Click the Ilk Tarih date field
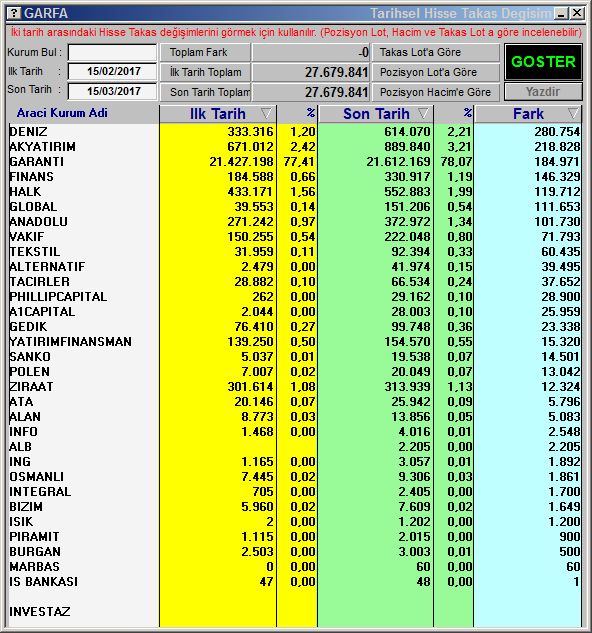Image resolution: width=592 pixels, height=633 pixels. [112, 71]
